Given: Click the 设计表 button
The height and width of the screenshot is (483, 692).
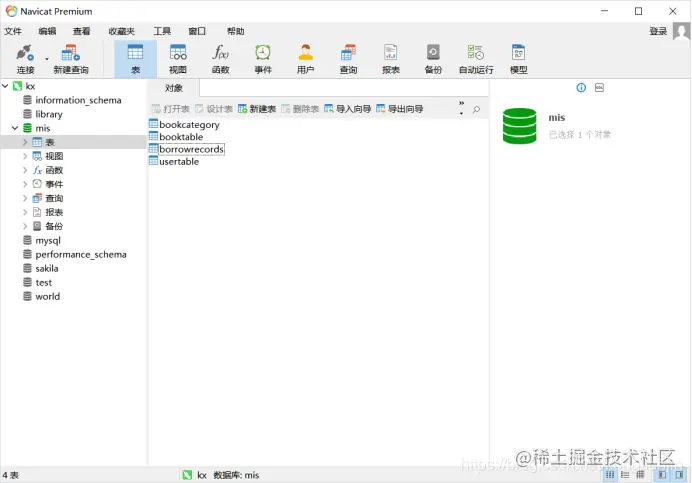Looking at the screenshot, I should point(214,109).
